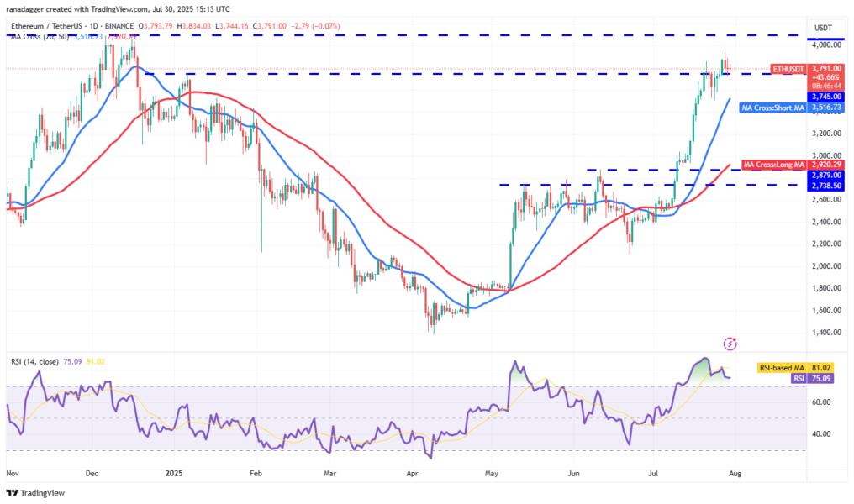Select the Aug label on the time axis
This screenshot has width=854, height=504.
tap(736, 474)
